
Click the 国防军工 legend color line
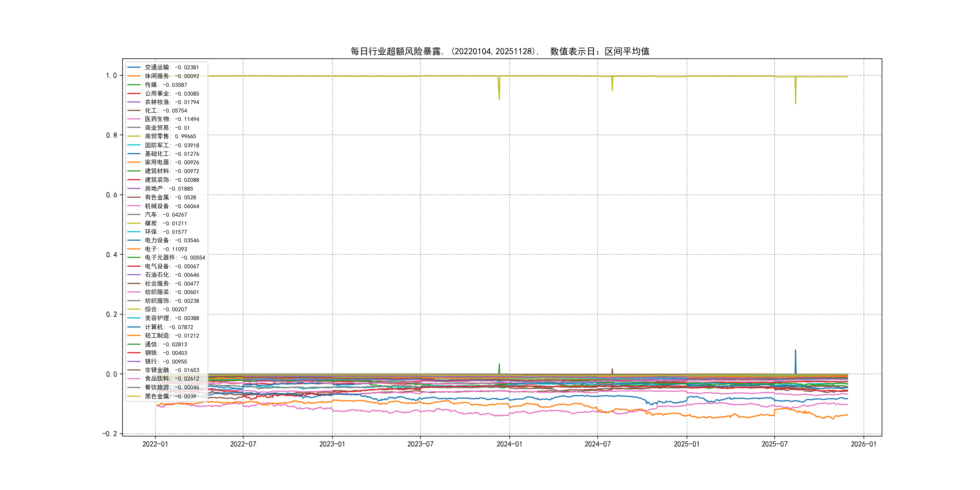click(x=134, y=145)
